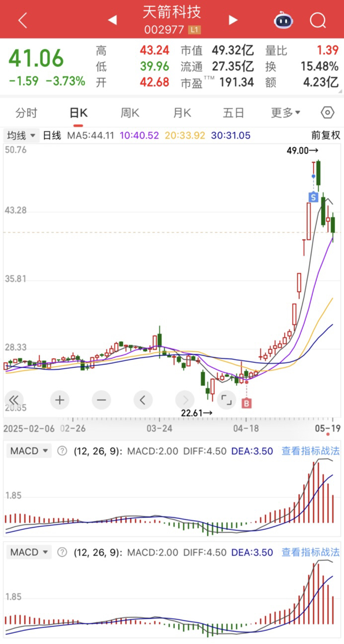Select 分时 tab

pos(26,113)
